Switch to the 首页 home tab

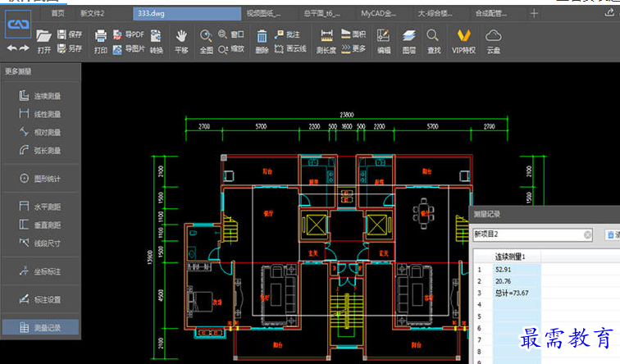57,13
